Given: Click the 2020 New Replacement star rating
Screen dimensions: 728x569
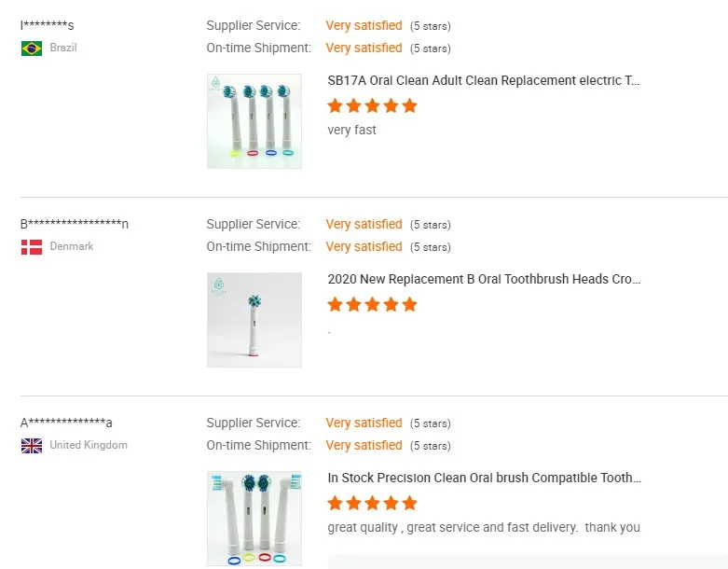Looking at the screenshot, I should tap(372, 304).
